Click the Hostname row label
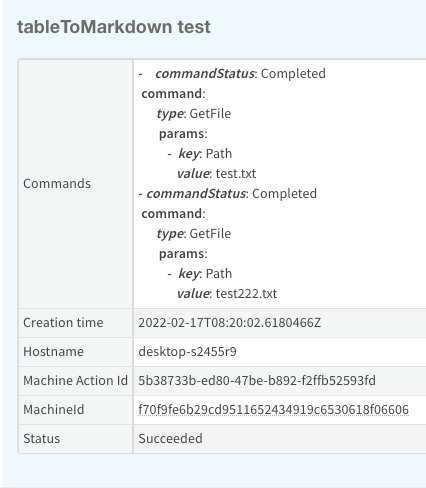Viewport: 426px width, 488px height. 53,352
